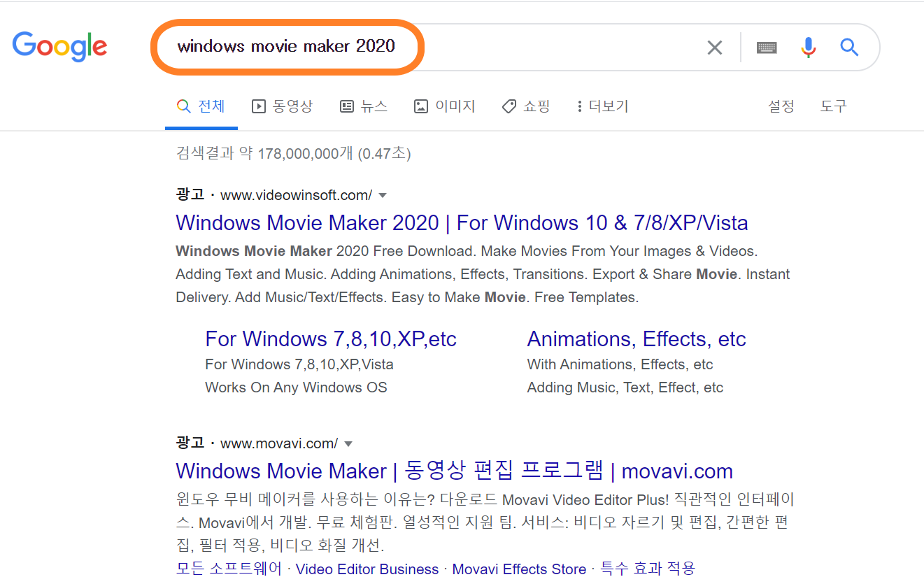Switch to the 뉴스 tab
Viewport: 924px width, 577px height.
tap(364, 106)
